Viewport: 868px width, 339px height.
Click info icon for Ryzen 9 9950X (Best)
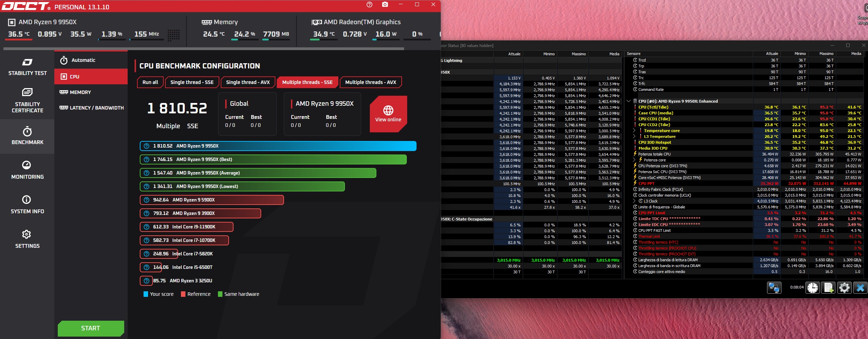(146, 159)
